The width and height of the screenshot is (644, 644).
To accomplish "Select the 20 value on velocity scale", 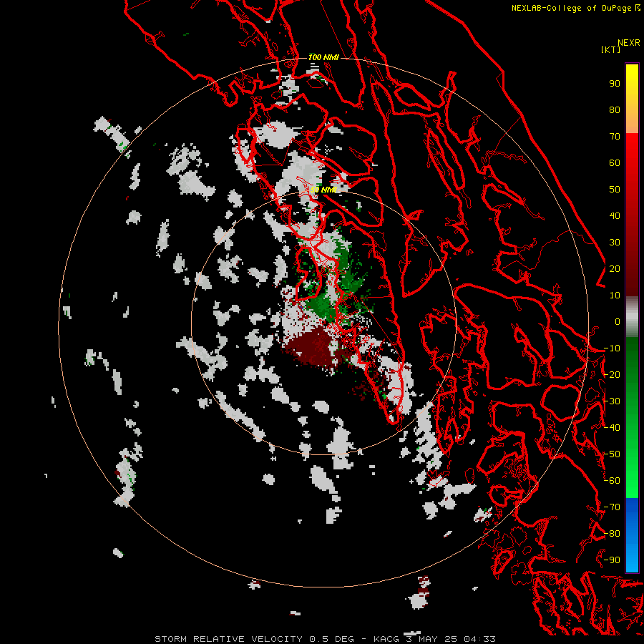I will pos(615,268).
